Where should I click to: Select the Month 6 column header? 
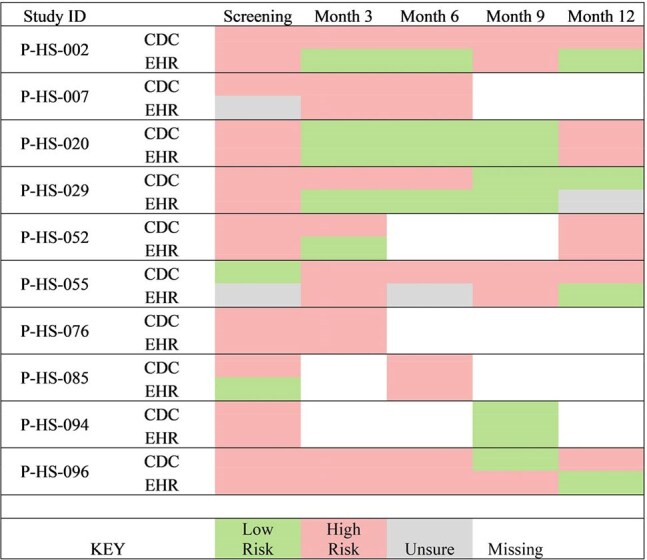[430, 17]
